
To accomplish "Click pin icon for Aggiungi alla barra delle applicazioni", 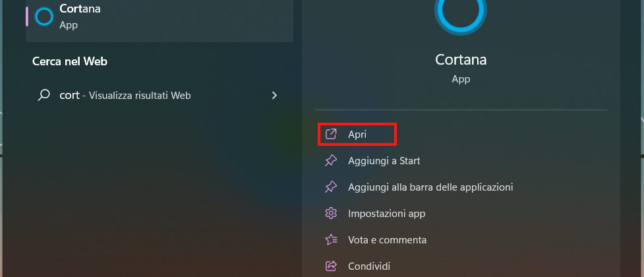I will 331,187.
